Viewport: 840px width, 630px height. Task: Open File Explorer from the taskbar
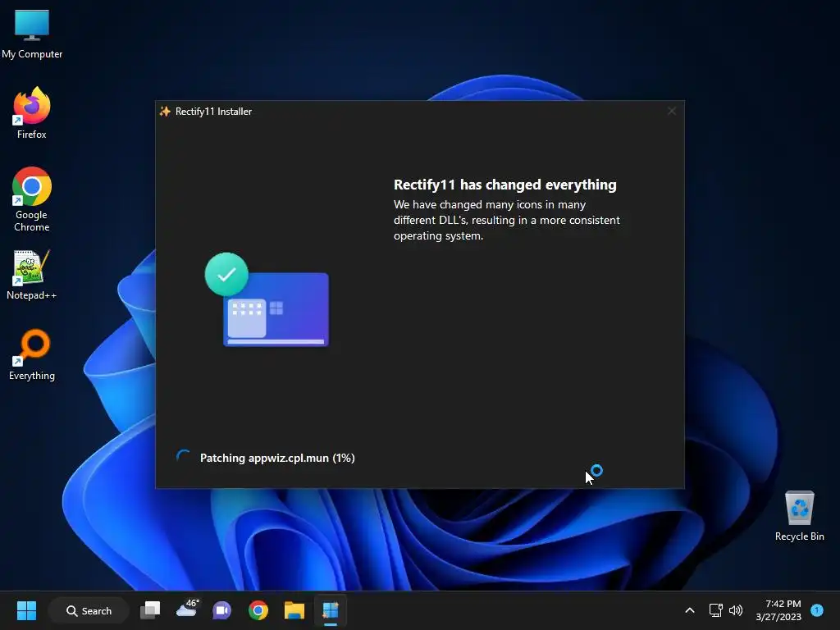(x=294, y=610)
